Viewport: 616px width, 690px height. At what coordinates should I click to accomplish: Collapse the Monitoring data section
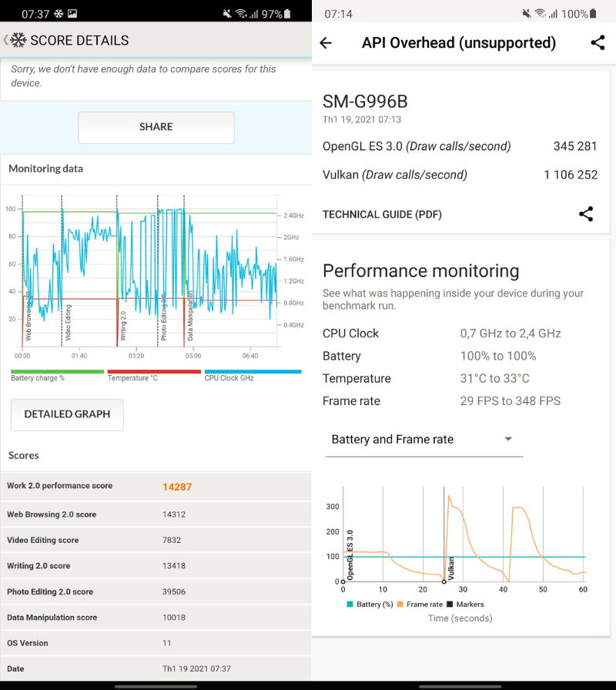(45, 169)
